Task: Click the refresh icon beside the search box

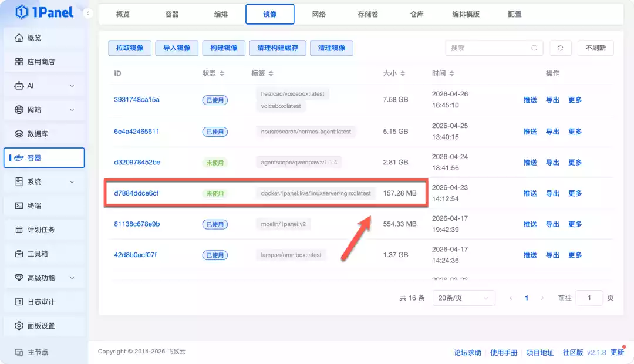Action: [560, 48]
